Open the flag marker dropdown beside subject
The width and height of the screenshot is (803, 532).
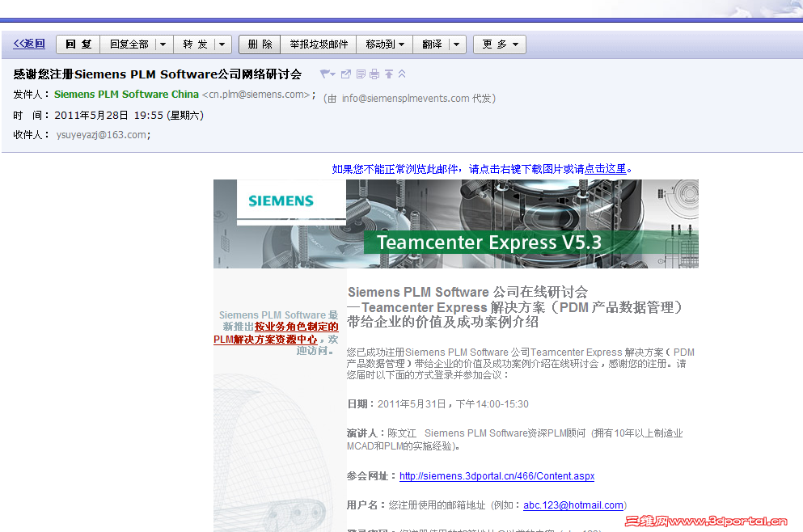(x=328, y=74)
